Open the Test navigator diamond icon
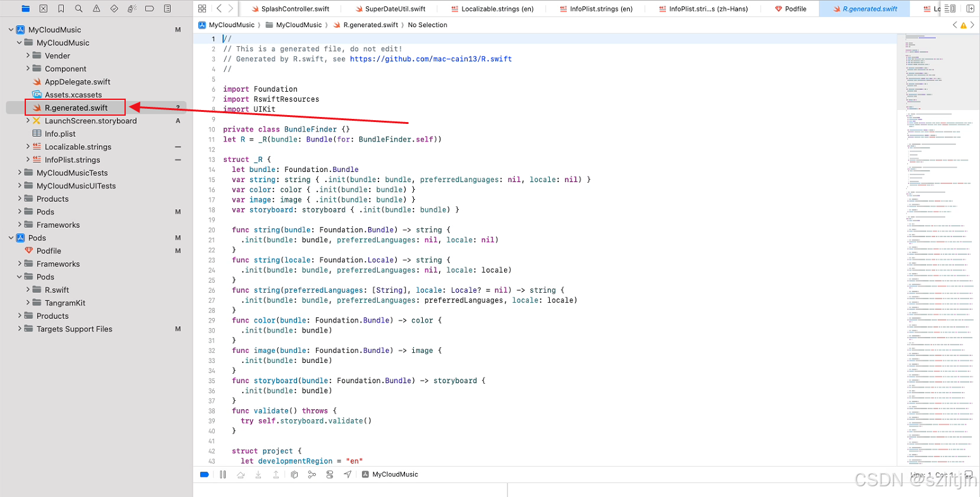 [114, 9]
